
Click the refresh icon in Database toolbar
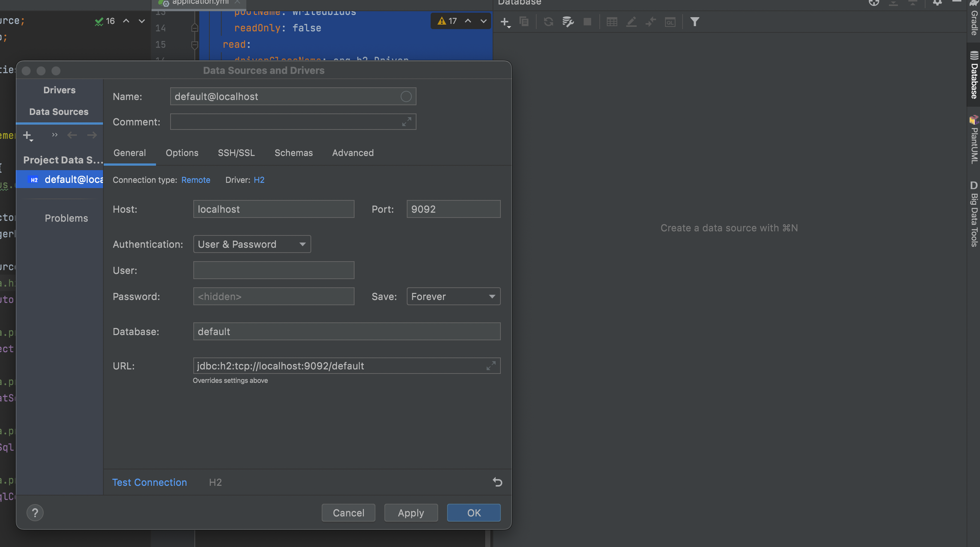pos(548,22)
